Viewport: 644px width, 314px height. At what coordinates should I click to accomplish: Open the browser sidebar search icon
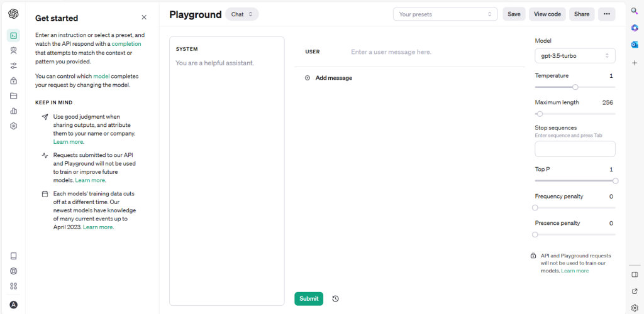point(635,11)
